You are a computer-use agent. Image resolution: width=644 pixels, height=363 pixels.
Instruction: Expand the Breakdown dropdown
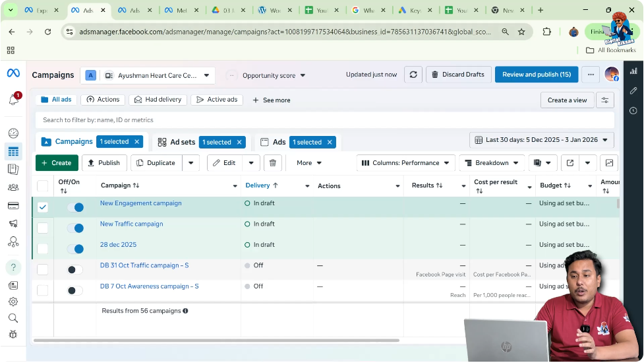[x=492, y=163]
